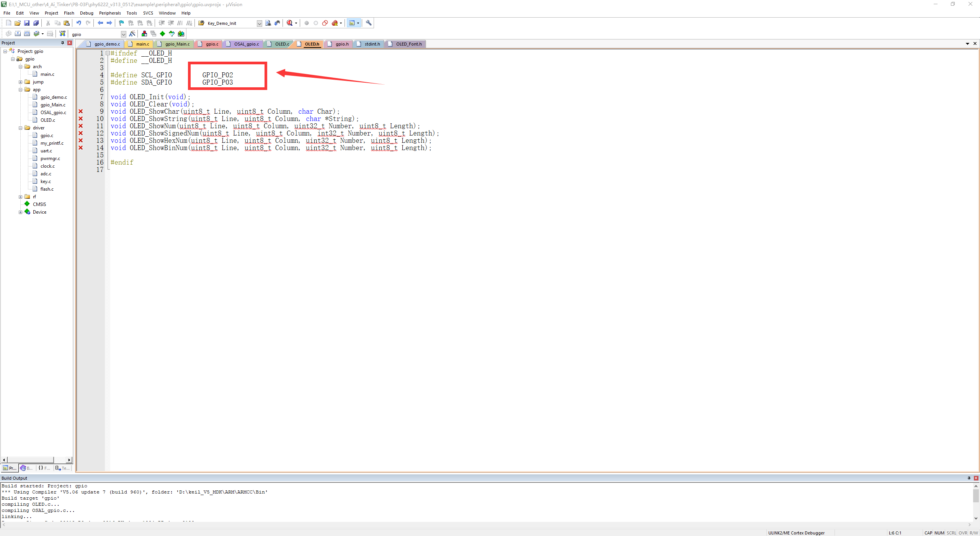This screenshot has width=980, height=536.
Task: Click the error marker on line 9
Action: [81, 111]
